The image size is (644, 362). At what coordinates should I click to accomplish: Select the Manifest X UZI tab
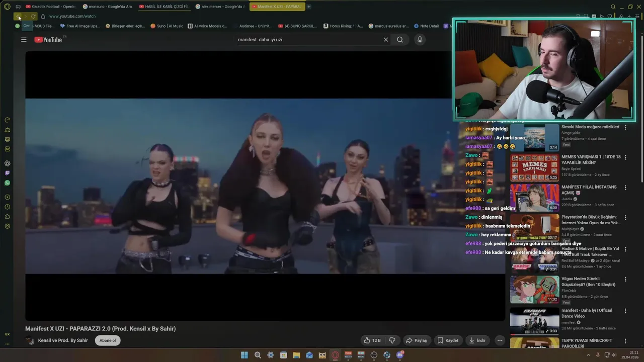click(277, 7)
